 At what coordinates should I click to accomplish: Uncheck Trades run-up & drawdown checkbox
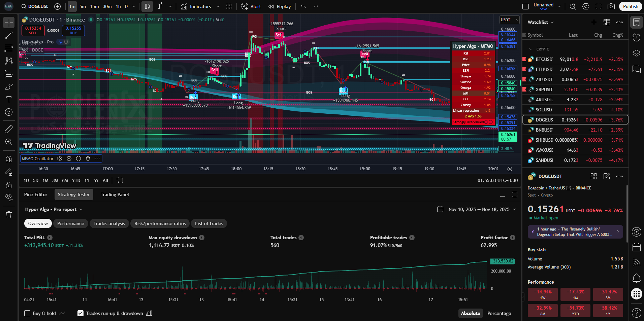pyautogui.click(x=80, y=313)
